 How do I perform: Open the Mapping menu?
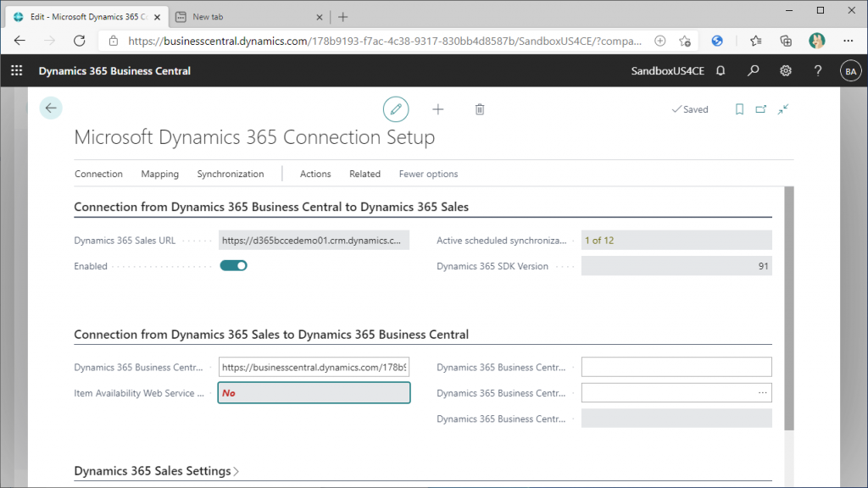click(x=160, y=174)
